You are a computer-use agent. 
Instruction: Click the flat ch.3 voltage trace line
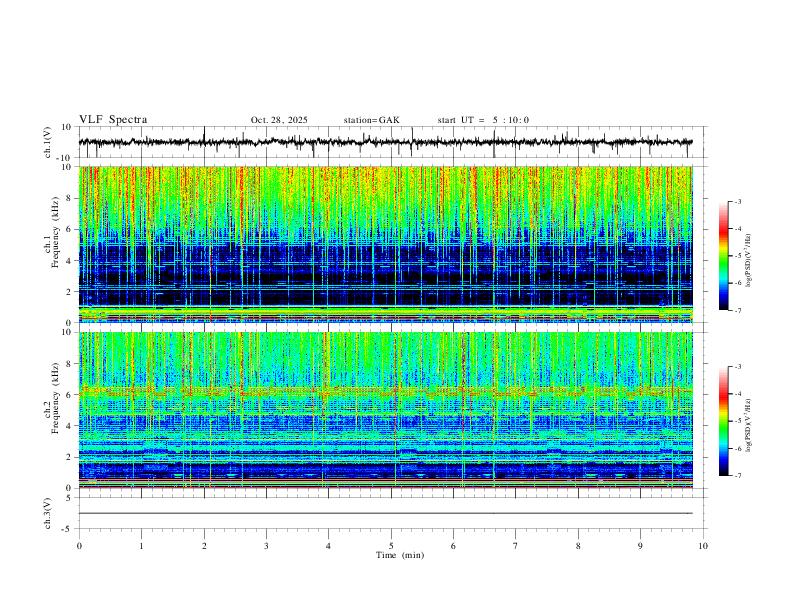click(x=385, y=513)
